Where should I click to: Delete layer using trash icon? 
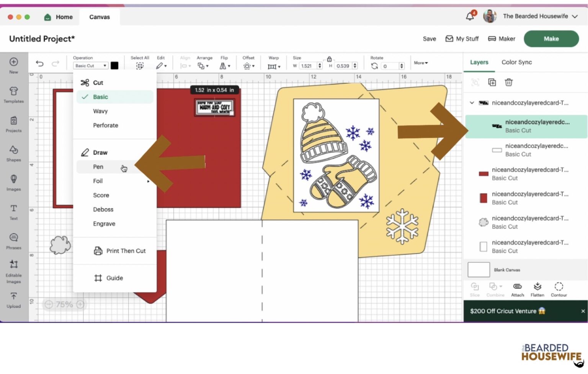508,82
